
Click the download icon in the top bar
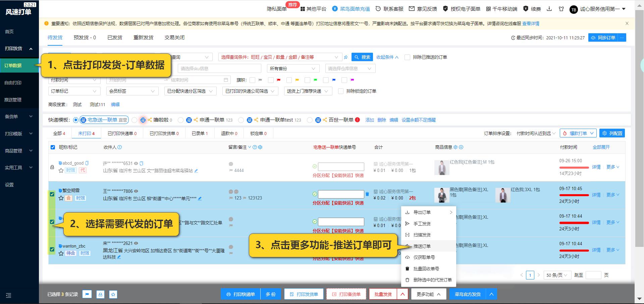coord(549,9)
